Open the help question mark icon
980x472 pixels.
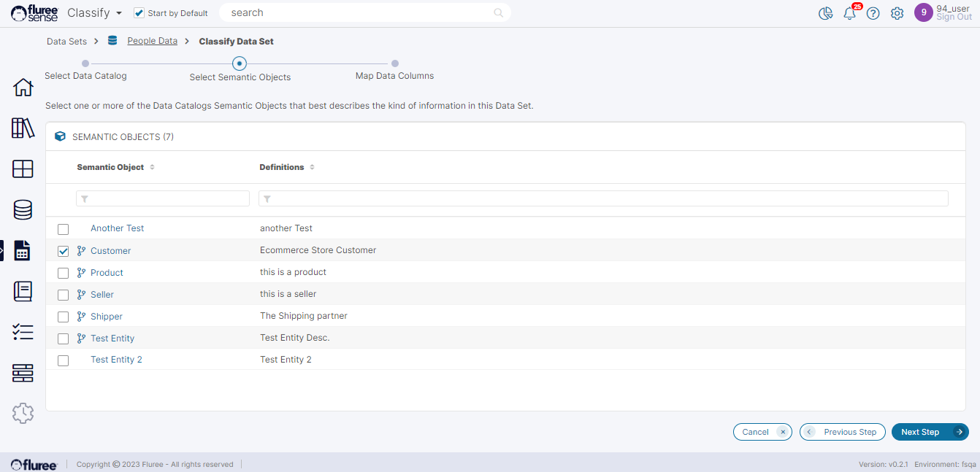point(873,13)
